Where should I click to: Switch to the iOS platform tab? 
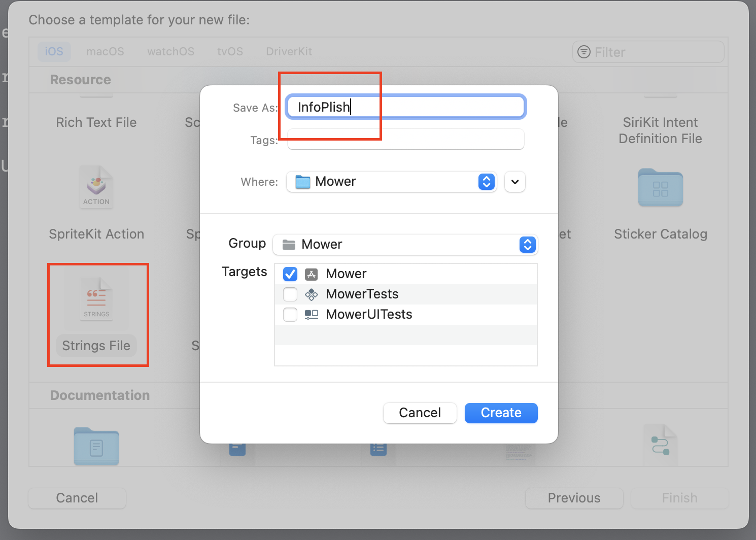click(x=54, y=52)
